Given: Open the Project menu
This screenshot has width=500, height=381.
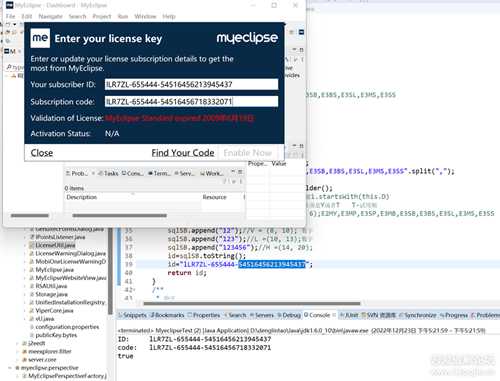Looking at the screenshot, I should pos(102,16).
